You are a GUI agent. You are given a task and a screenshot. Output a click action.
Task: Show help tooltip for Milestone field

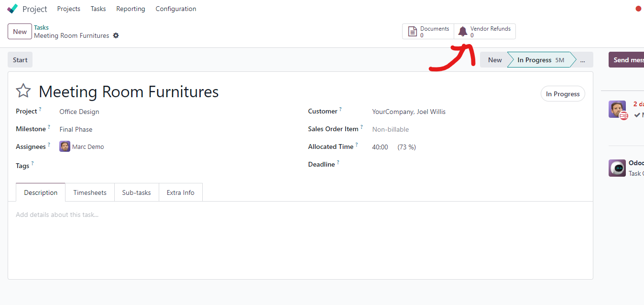pyautogui.click(x=49, y=127)
